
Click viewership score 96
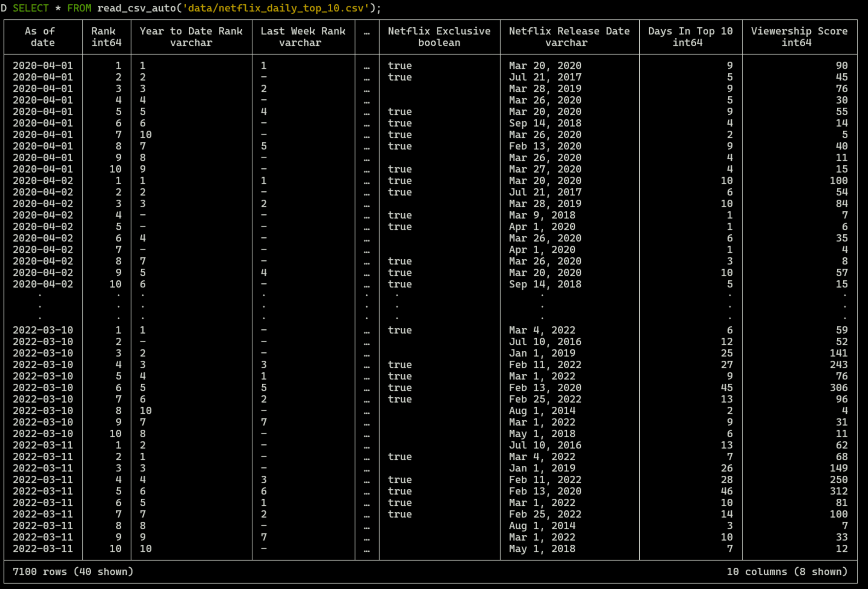842,399
